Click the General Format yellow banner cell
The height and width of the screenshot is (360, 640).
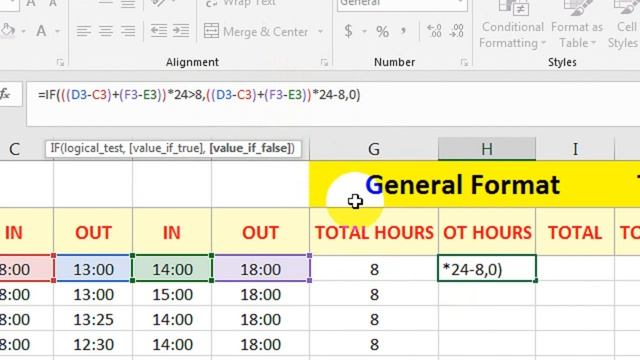point(474,184)
